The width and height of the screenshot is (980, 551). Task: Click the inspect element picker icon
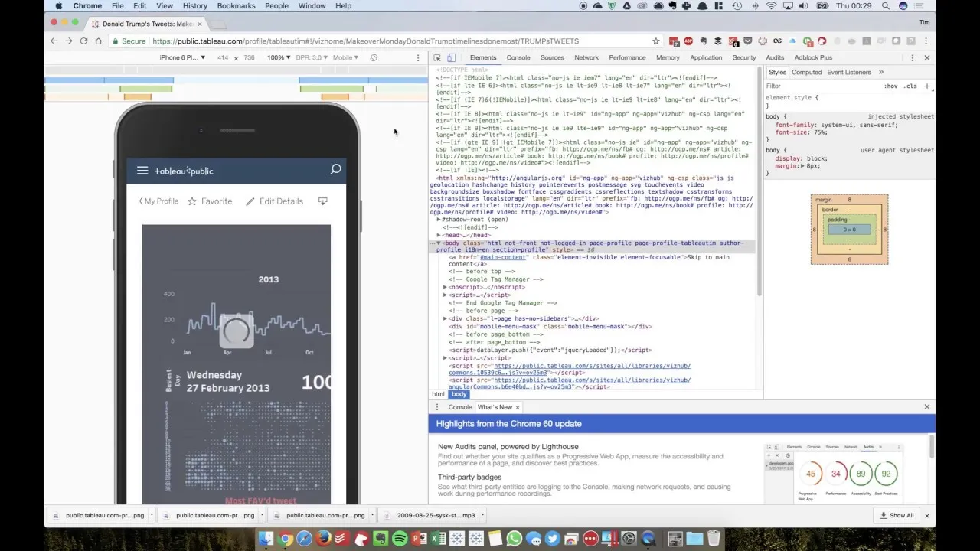click(x=437, y=57)
